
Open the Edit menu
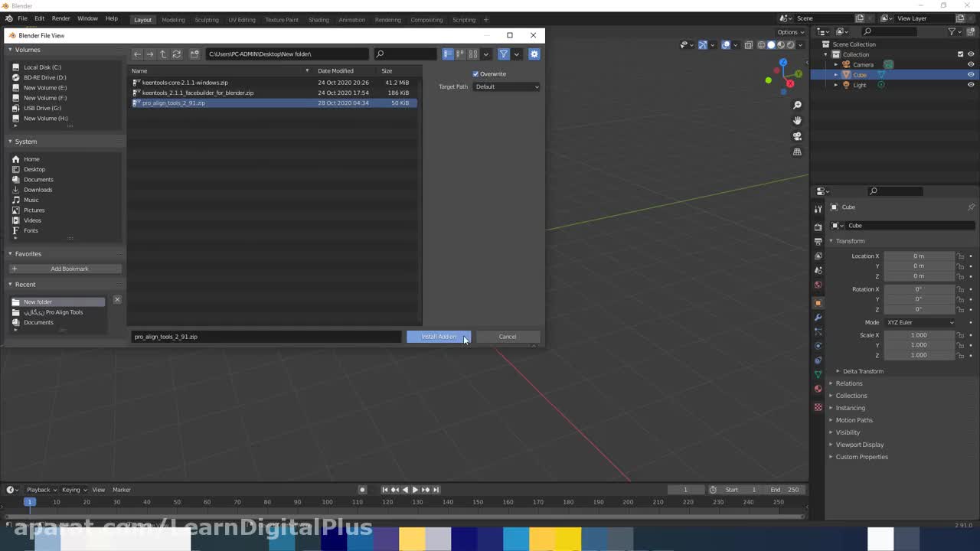click(39, 18)
